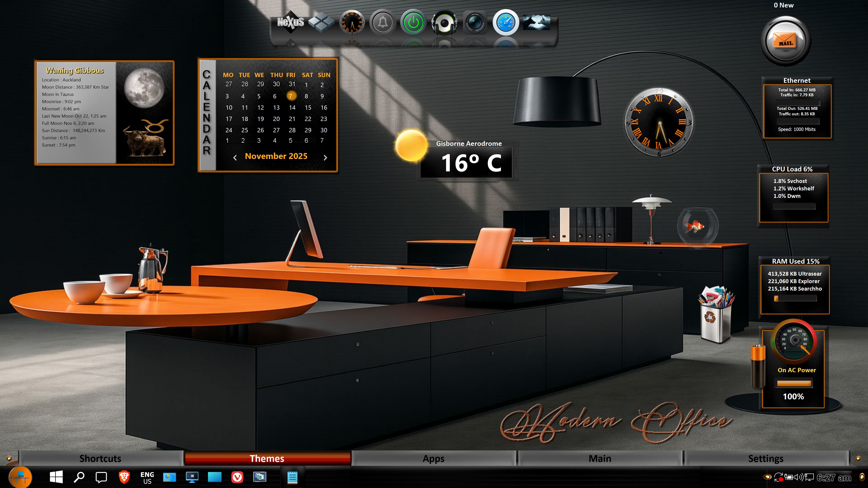Launch the headphones speaker dock icon

coord(444,23)
